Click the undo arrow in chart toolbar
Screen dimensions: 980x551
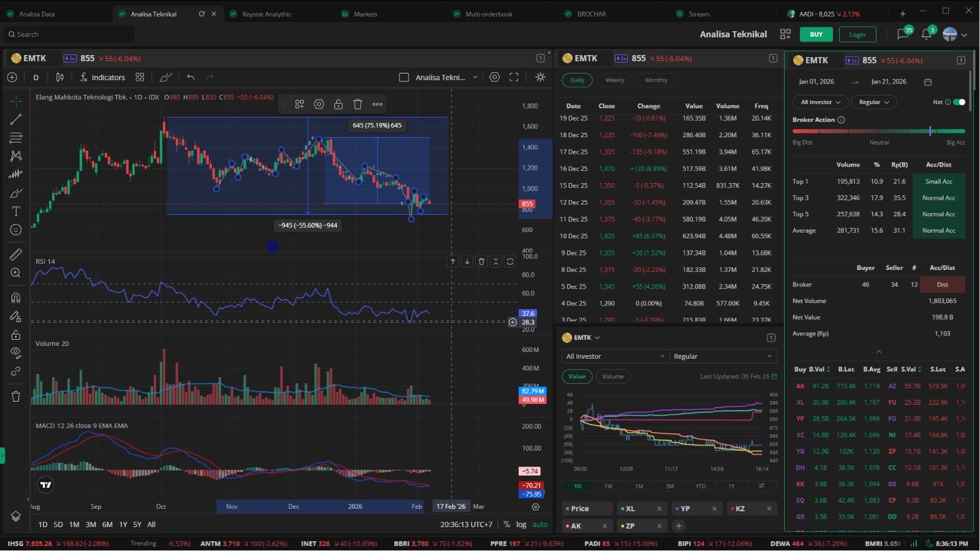190,77
